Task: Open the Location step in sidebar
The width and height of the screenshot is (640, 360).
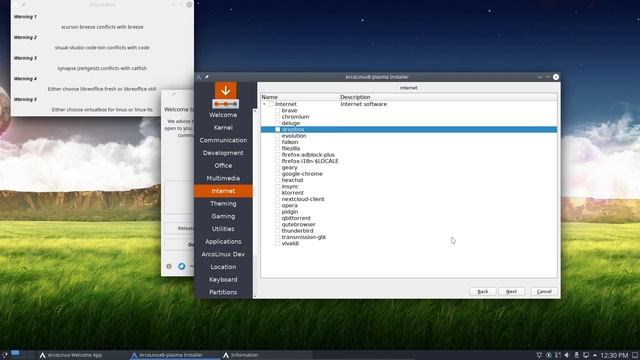Action: tap(223, 267)
